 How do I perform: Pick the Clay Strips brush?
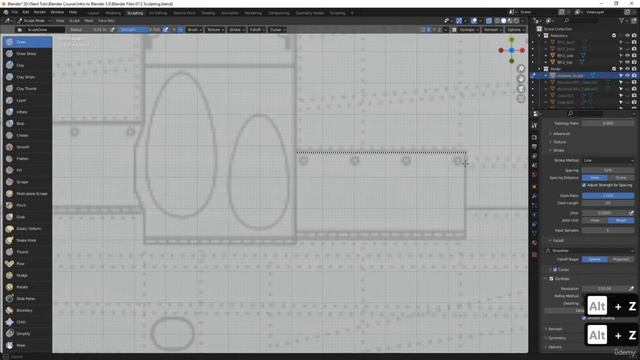pos(27,77)
